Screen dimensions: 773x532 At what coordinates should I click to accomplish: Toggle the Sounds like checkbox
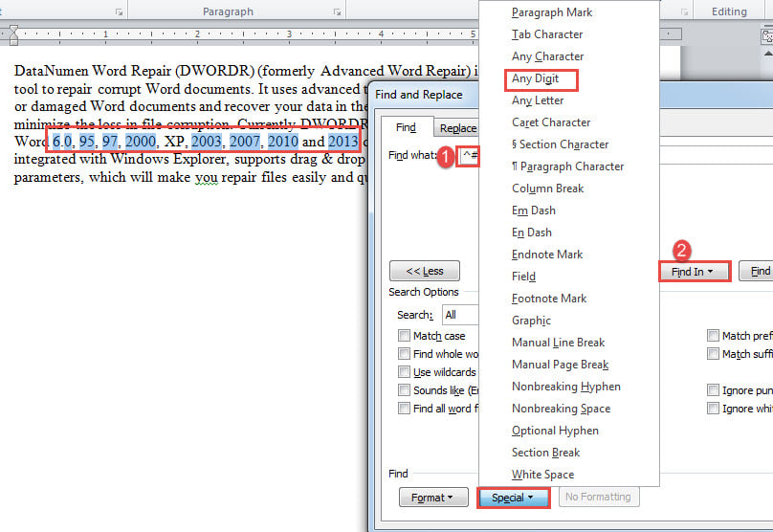tap(404, 390)
